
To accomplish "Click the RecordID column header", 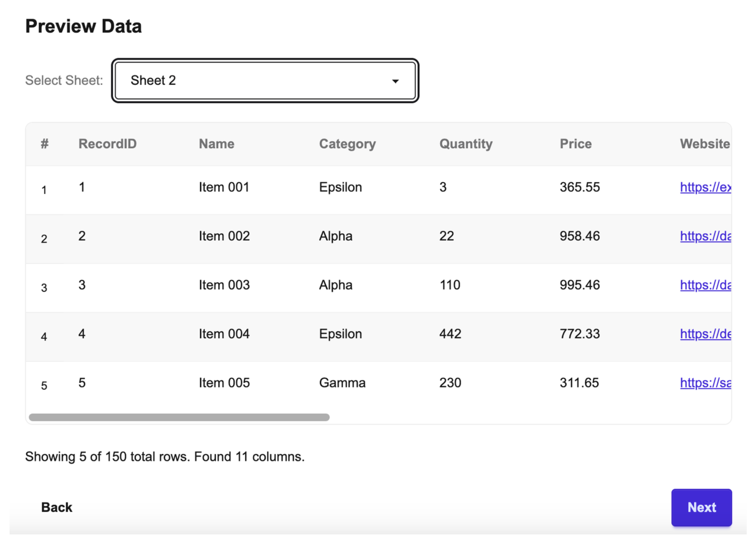I will pos(107,144).
